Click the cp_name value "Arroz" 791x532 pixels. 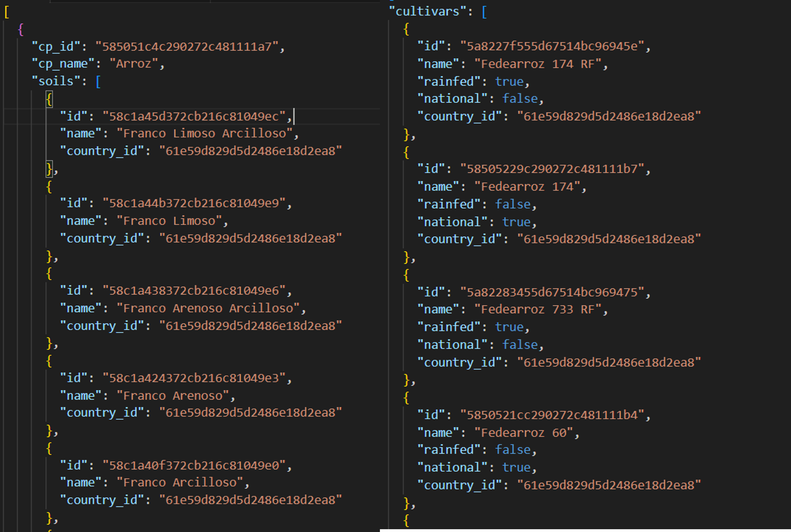point(134,64)
